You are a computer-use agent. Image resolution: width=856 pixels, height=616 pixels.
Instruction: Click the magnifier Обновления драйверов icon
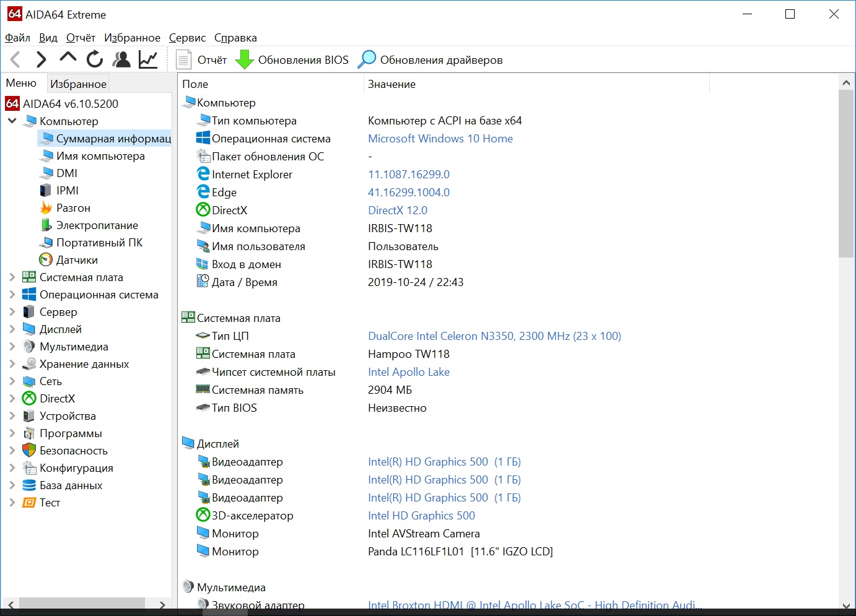[x=367, y=59]
